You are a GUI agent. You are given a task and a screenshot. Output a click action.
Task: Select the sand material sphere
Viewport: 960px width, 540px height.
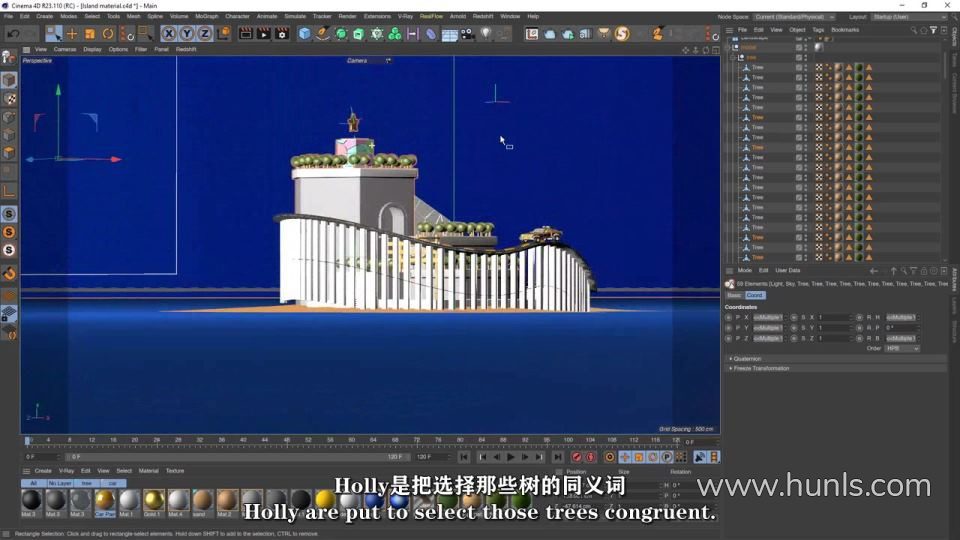click(203, 500)
